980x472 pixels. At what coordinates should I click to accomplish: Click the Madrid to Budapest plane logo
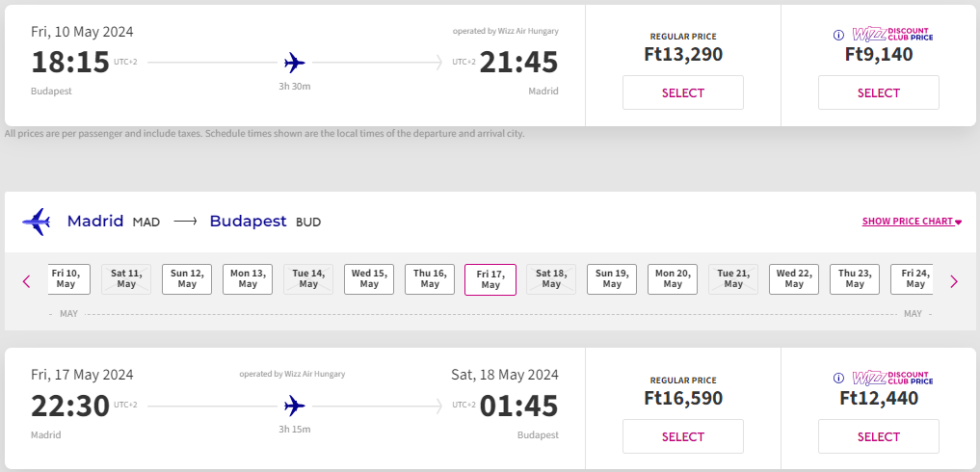36,222
